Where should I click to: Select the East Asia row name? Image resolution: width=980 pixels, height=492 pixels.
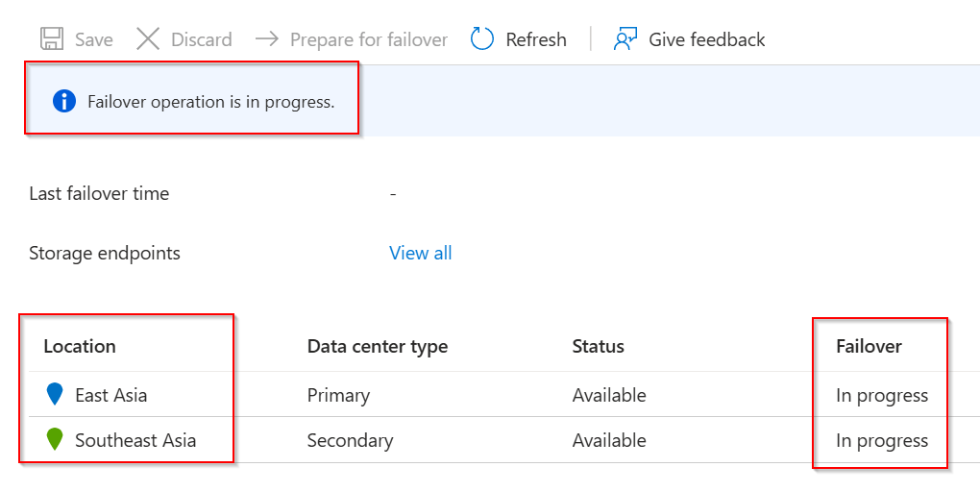110,395
